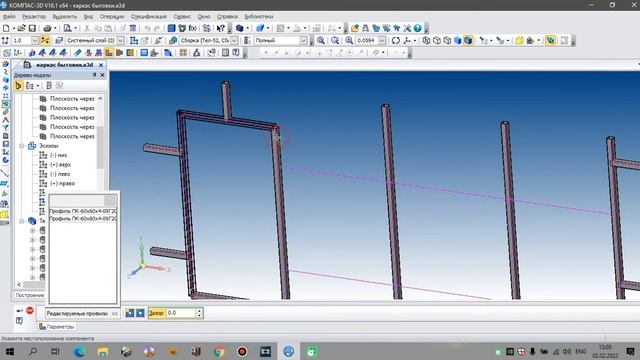Activate the What's This help pointer
The height and width of the screenshot is (360, 640).
click(220, 28)
